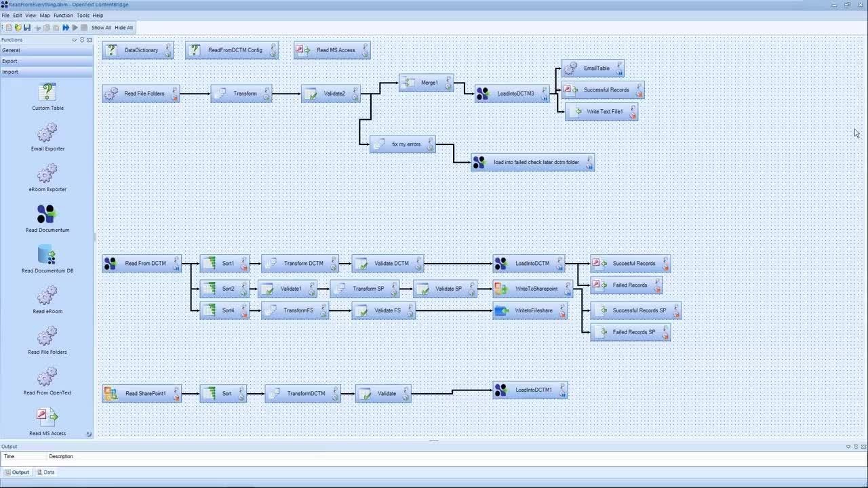Open the Edit menu
The height and width of the screenshot is (488, 868).
(x=18, y=16)
